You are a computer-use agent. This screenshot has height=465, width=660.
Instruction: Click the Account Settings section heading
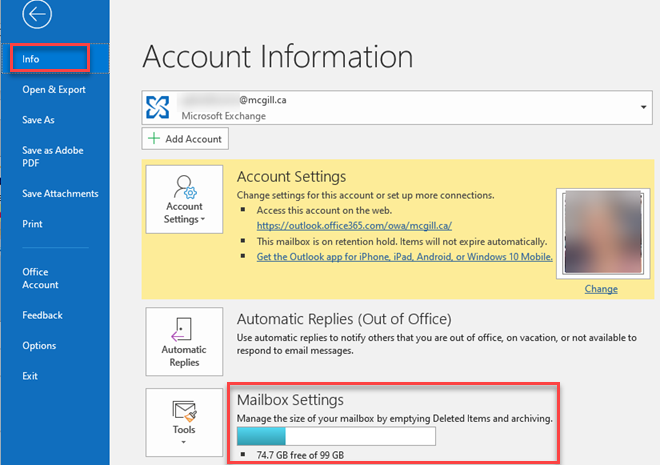291,177
